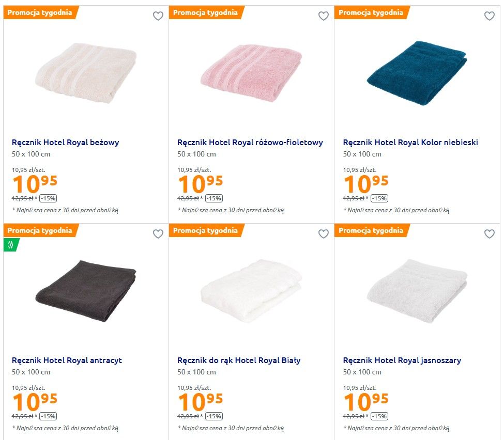The height and width of the screenshot is (440, 504).
Task: Click heart icon on anthracite towel
Action: pos(158,234)
